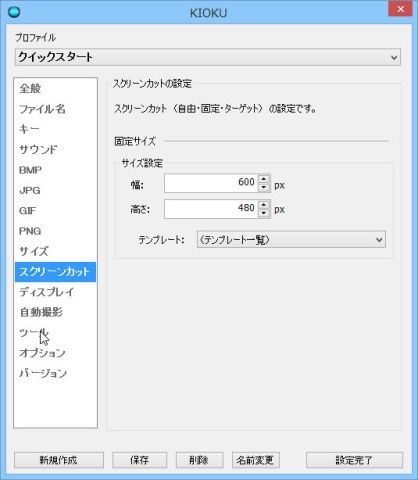Close the KIOKU window

click(x=400, y=9)
